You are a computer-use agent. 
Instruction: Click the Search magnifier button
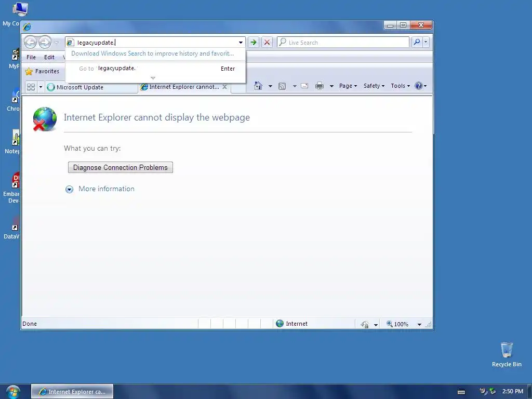(417, 42)
